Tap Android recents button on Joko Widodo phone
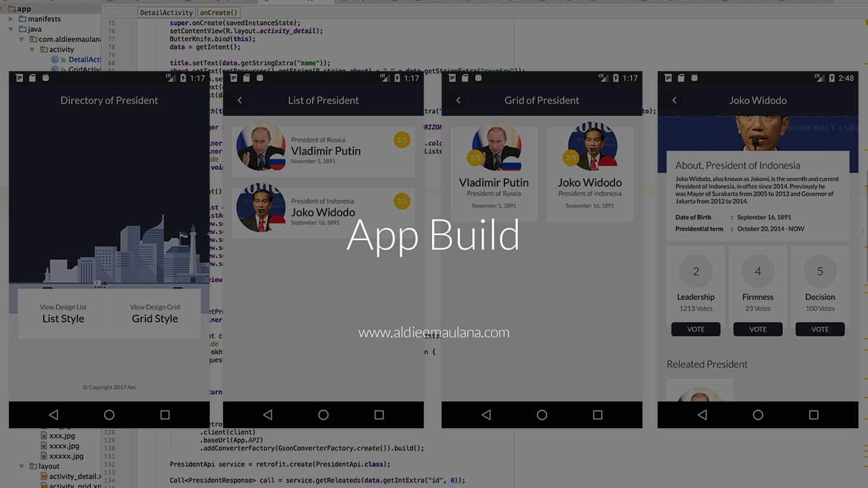 [x=814, y=415]
